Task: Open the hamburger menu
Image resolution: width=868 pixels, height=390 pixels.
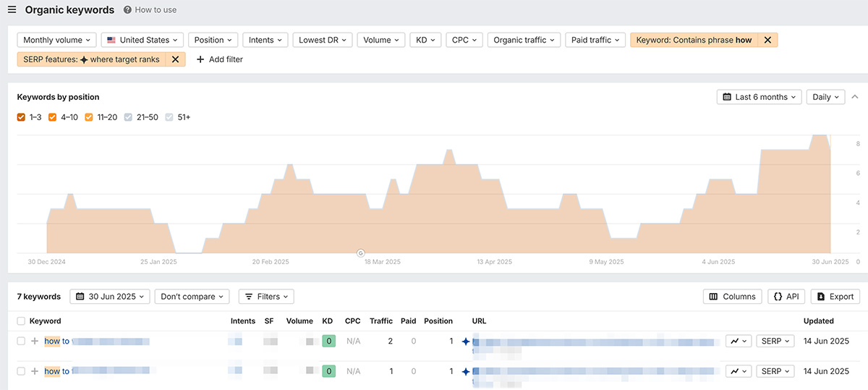Action: click(12, 10)
